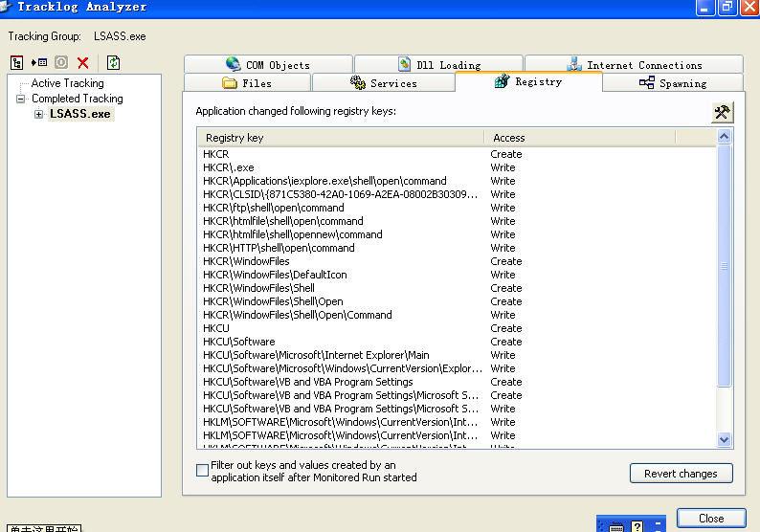The width and height of the screenshot is (760, 532).
Task: Select the Registry tab
Action: tap(528, 81)
